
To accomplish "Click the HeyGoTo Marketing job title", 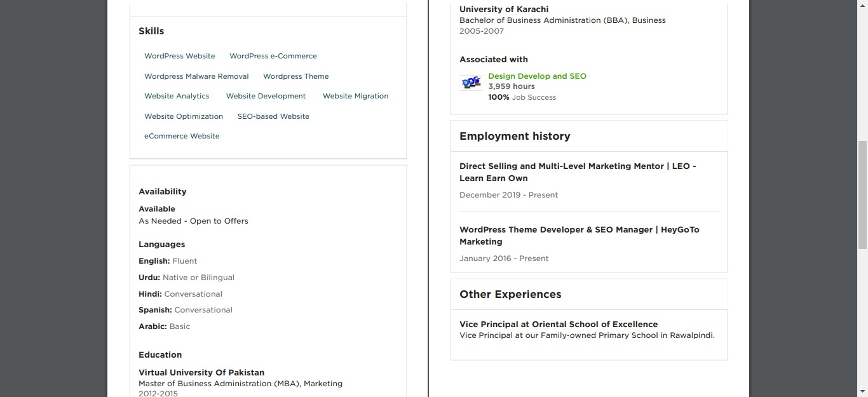I will pyautogui.click(x=579, y=236).
